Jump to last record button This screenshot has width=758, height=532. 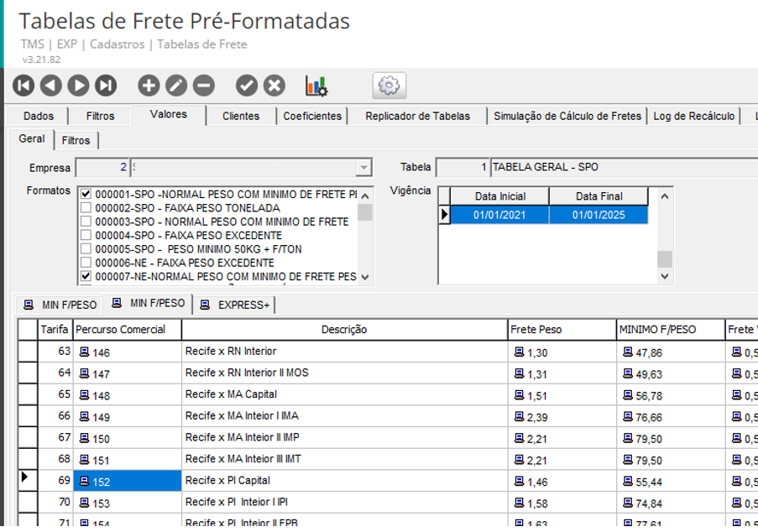(x=106, y=86)
